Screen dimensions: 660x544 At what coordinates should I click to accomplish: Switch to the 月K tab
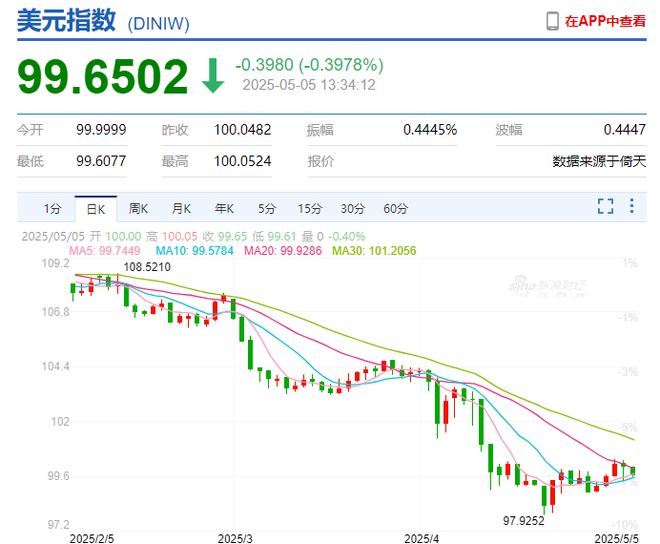click(x=181, y=208)
